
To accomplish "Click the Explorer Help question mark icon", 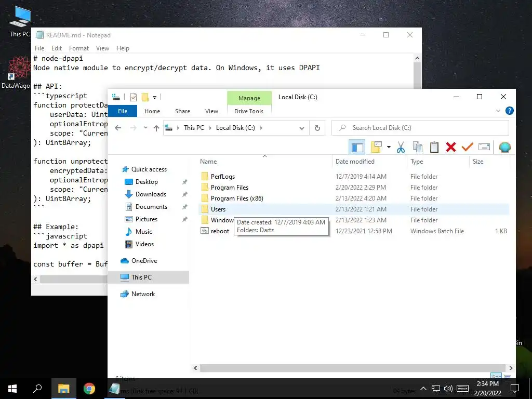I will click(509, 111).
